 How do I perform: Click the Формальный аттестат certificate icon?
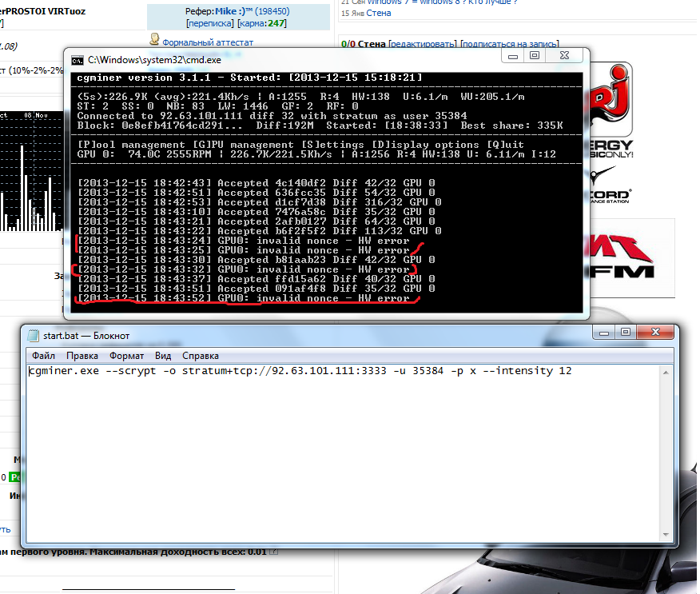pyautogui.click(x=155, y=41)
